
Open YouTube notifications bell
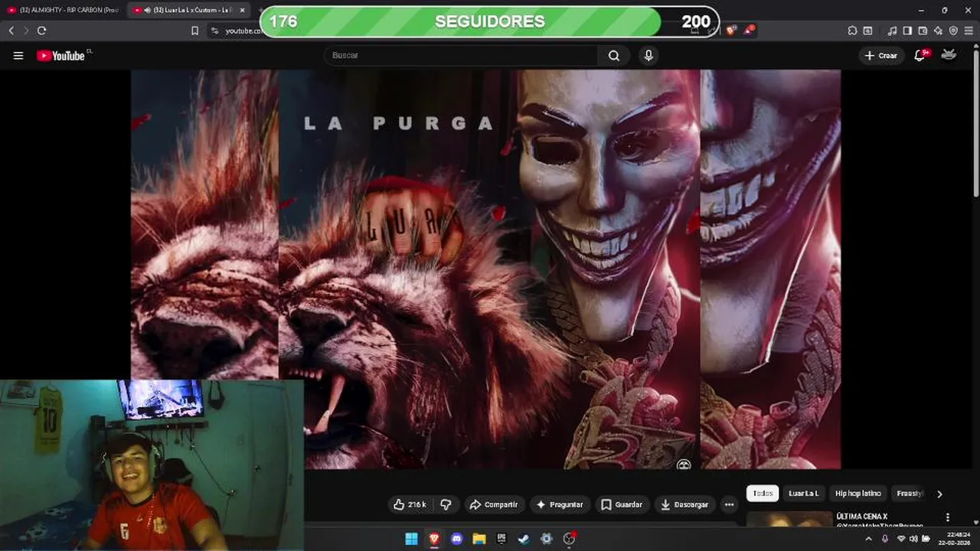(920, 55)
